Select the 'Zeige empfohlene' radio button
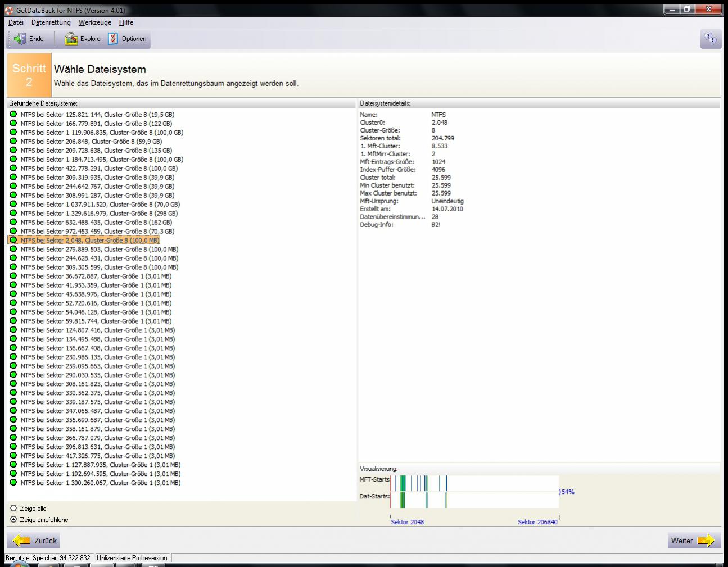 pos(13,520)
